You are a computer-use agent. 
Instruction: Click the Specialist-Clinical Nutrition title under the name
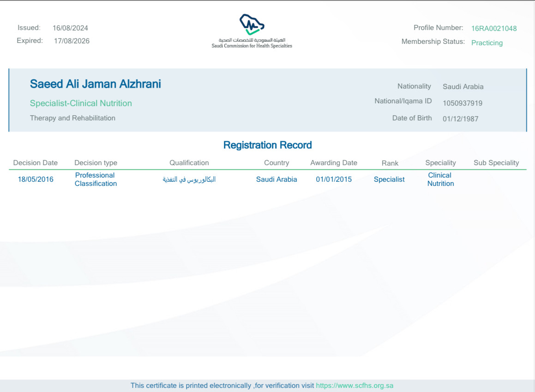[x=81, y=103]
